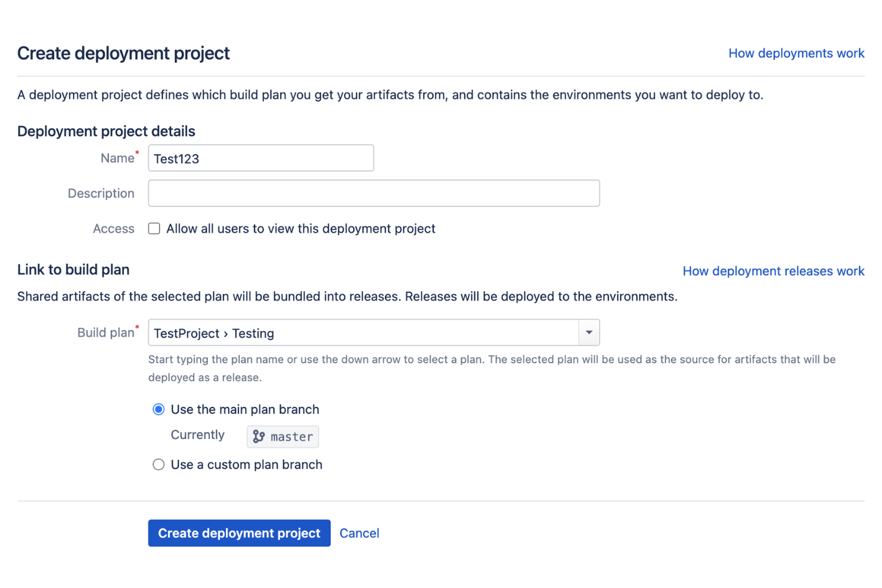Click the Access checkbox label text
Screen dimensions: 882x588
300,228
